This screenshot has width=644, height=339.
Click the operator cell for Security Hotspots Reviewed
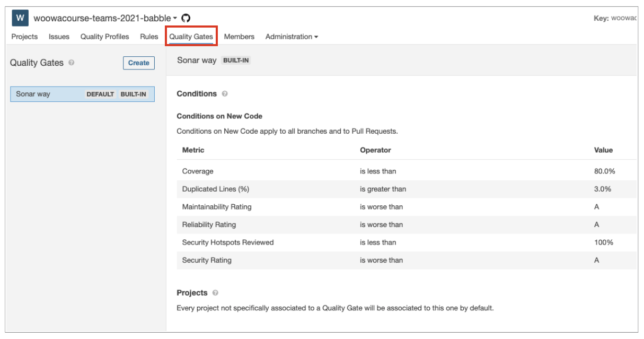tap(378, 242)
